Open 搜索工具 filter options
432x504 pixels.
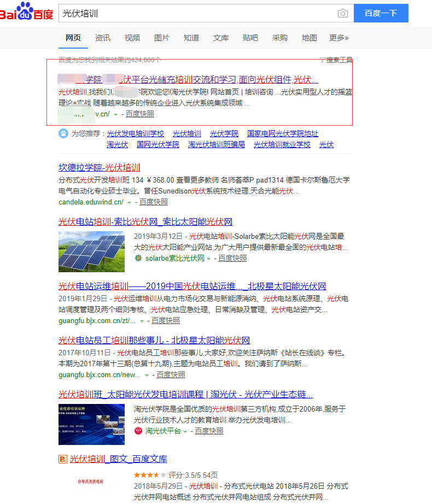click(336, 60)
